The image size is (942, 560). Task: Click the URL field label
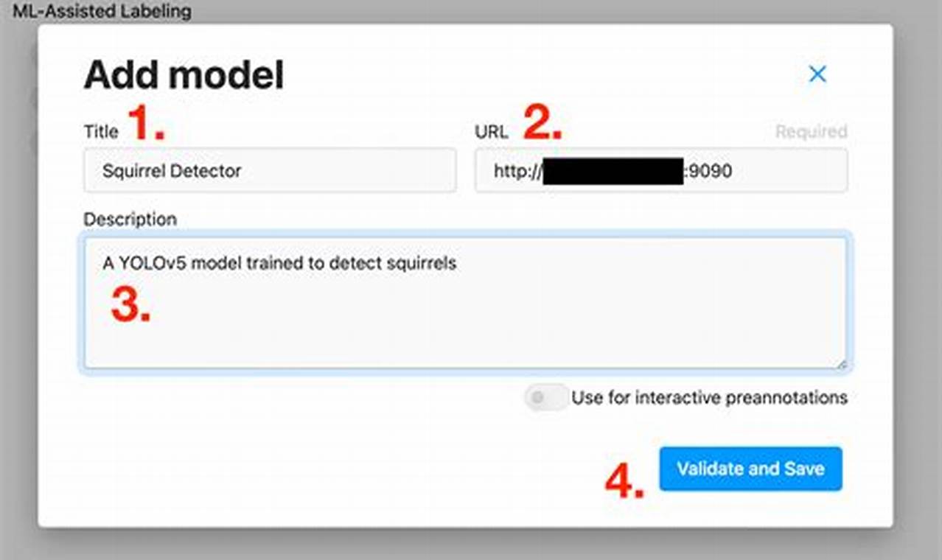491,131
